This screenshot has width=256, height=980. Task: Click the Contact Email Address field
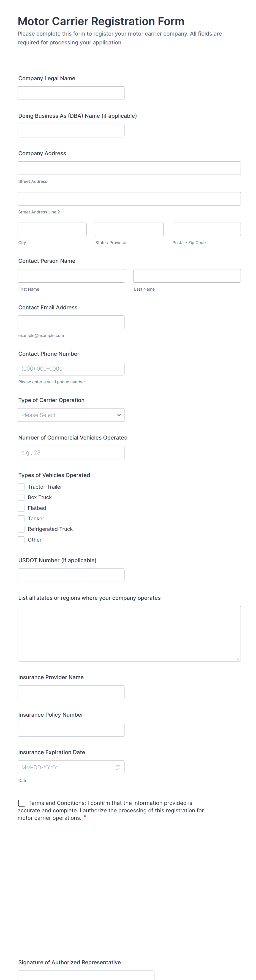coord(71,322)
